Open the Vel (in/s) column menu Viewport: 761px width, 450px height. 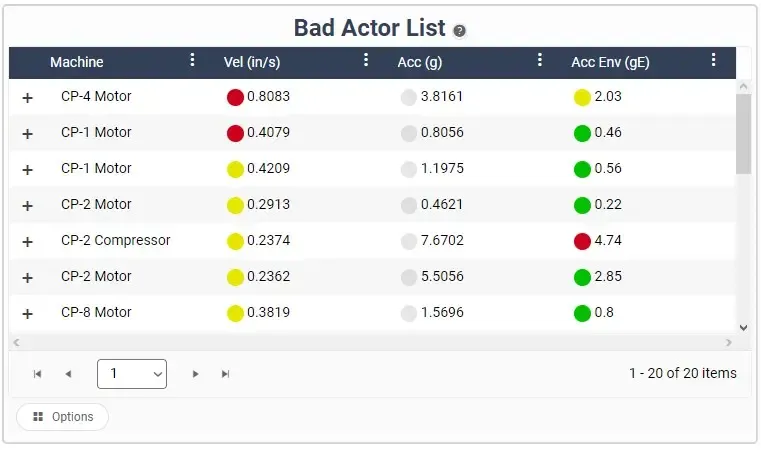366,60
